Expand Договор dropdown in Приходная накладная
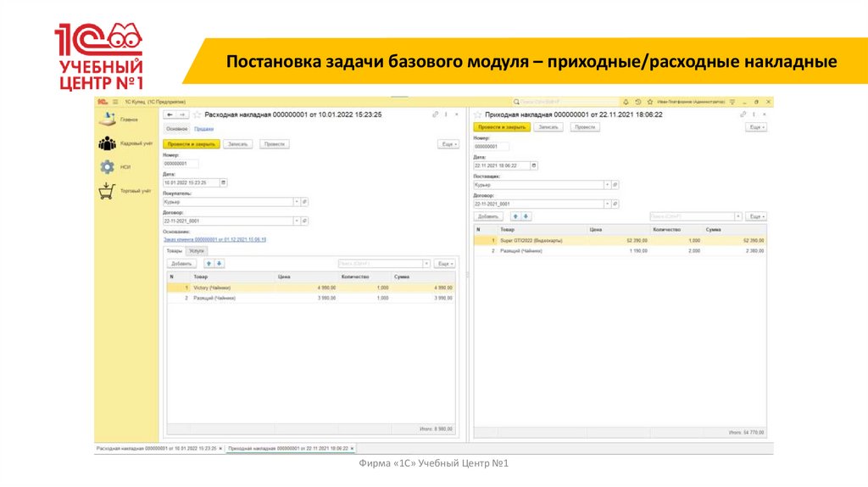 pyautogui.click(x=607, y=204)
